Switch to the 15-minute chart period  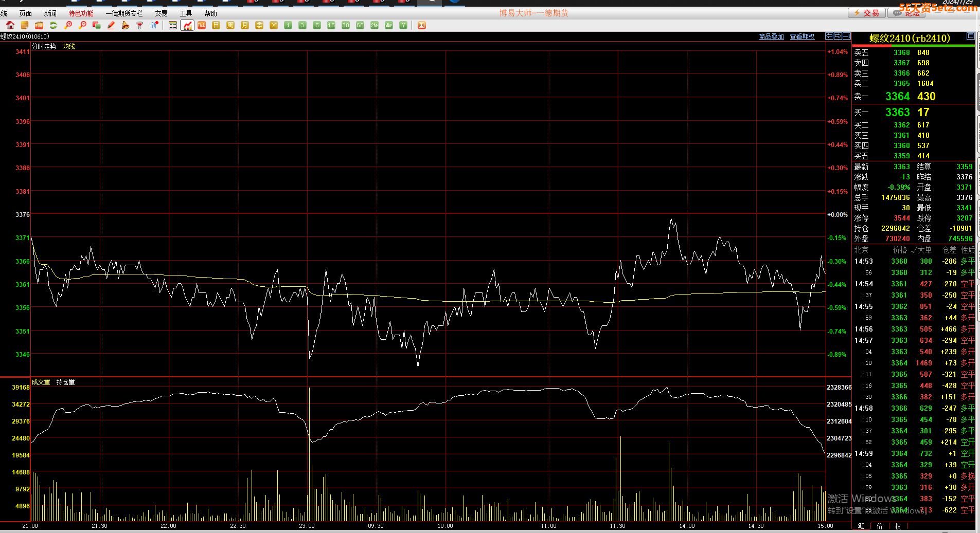[x=331, y=25]
